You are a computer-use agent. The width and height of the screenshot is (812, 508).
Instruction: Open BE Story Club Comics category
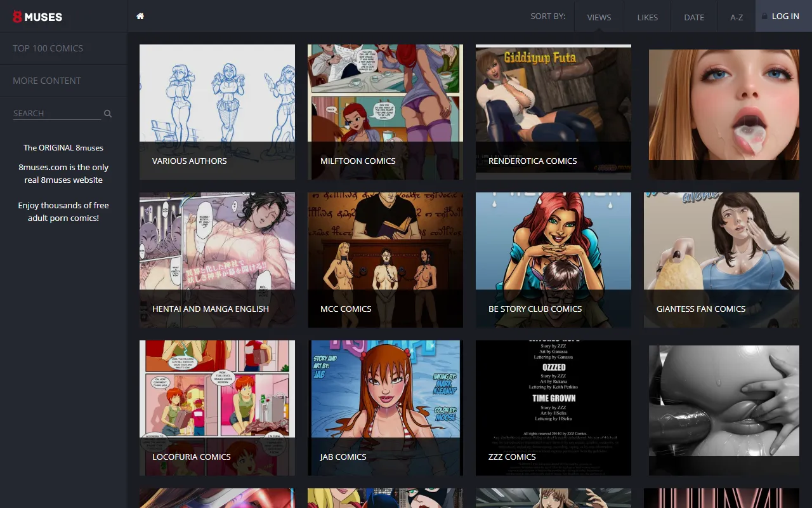click(553, 260)
